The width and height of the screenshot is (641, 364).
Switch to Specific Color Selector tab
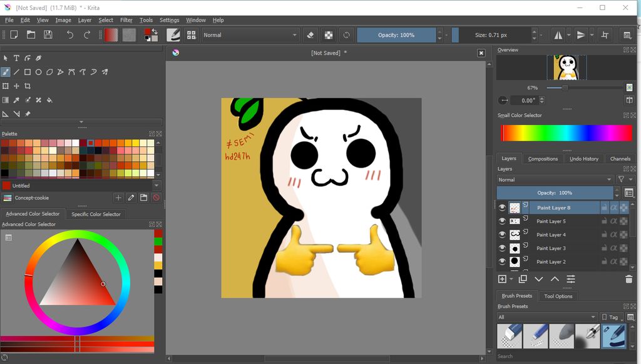pos(96,214)
